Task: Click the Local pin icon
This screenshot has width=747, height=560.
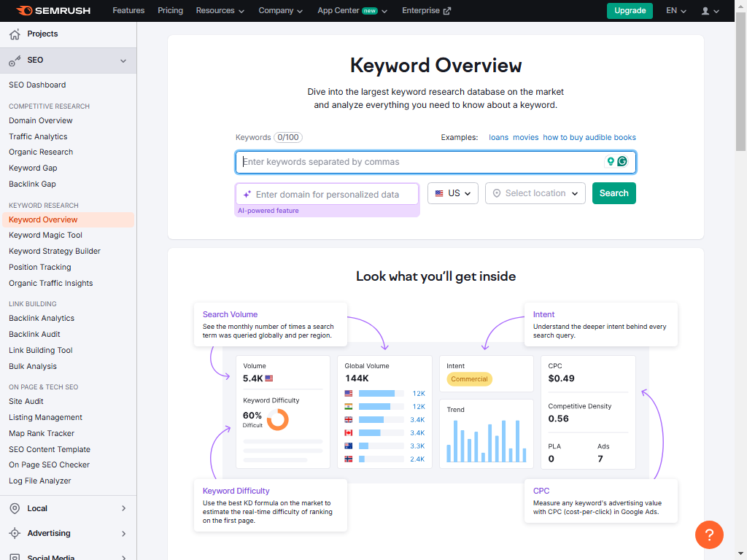Action: point(15,508)
